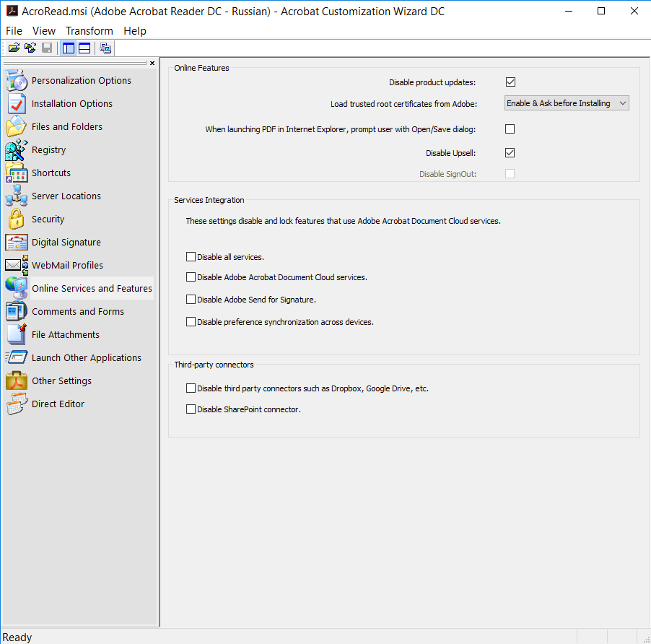Screen dimensions: 651x644
Task: Click the Direct Editor icon
Action: click(17, 404)
